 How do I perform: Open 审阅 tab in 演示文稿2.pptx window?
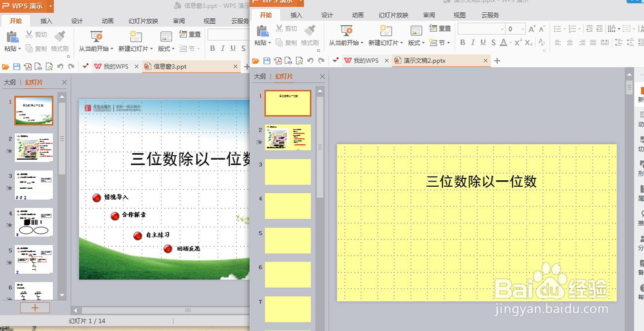429,15
